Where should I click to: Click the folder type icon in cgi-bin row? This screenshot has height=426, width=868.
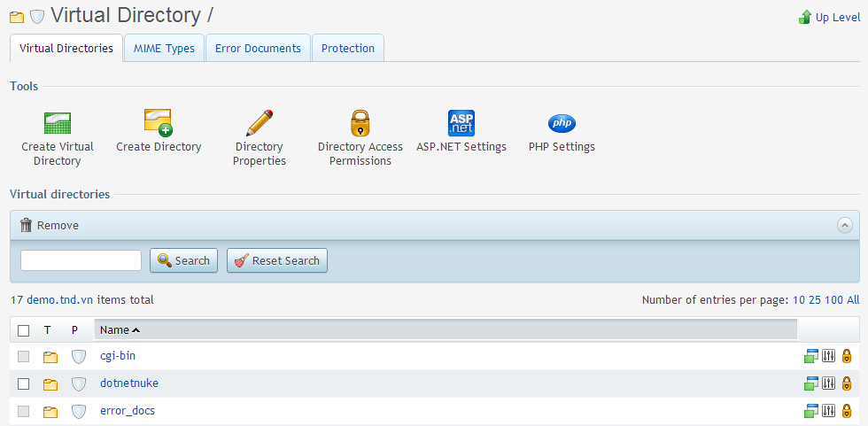[50, 357]
